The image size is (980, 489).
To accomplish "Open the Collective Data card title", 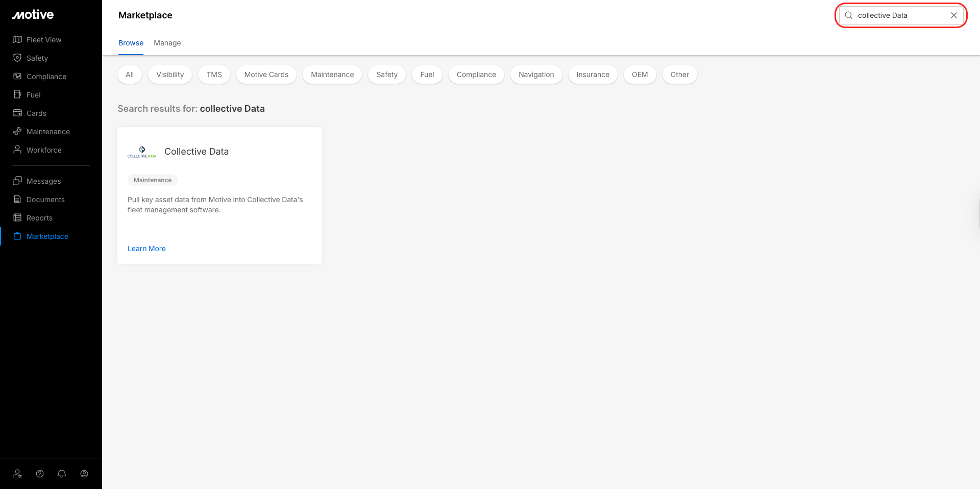I will click(x=197, y=152).
